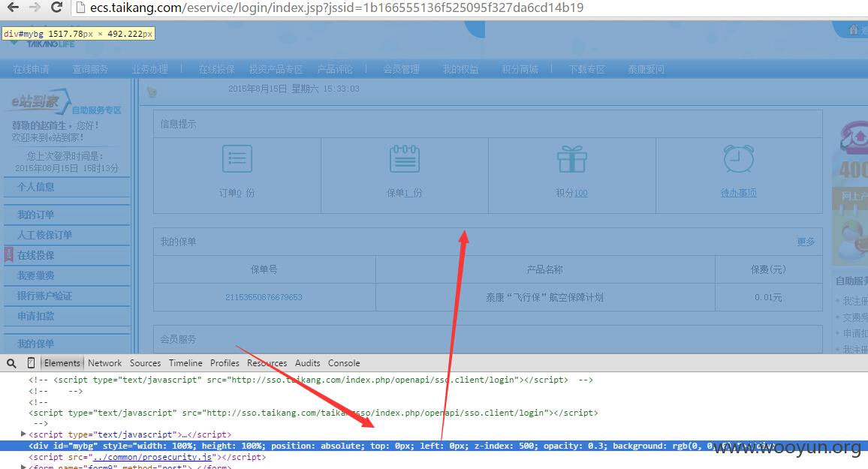Toggle device mode phone icon
Viewport: 868px width, 469px height.
pos(31,362)
